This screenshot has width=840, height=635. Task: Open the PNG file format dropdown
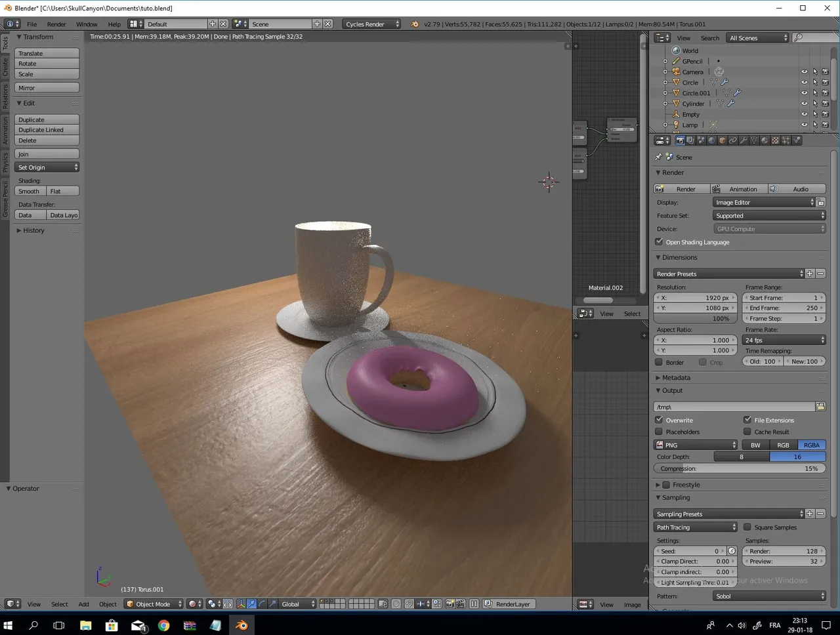click(696, 445)
